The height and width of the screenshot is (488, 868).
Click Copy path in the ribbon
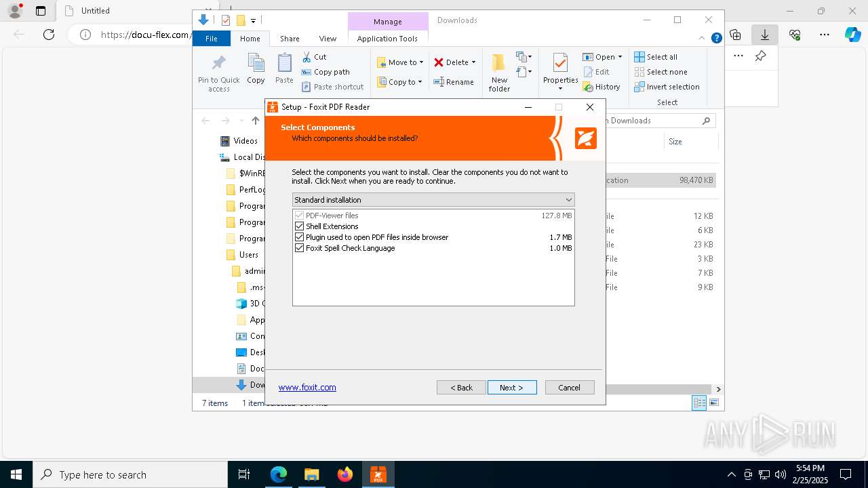click(x=325, y=72)
